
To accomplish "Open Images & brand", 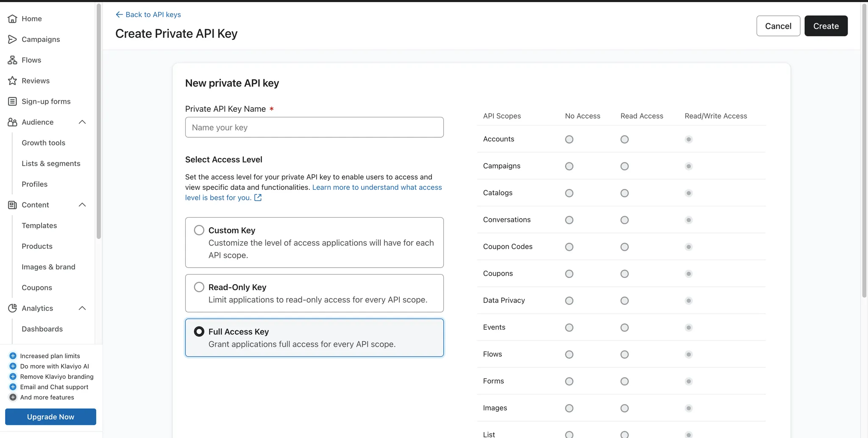I will (48, 267).
